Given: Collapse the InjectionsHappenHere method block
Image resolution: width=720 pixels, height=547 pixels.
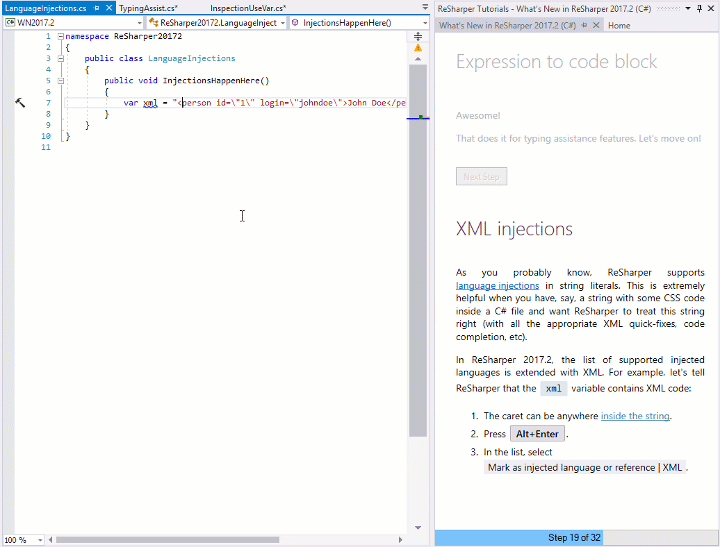Looking at the screenshot, I should [61, 81].
